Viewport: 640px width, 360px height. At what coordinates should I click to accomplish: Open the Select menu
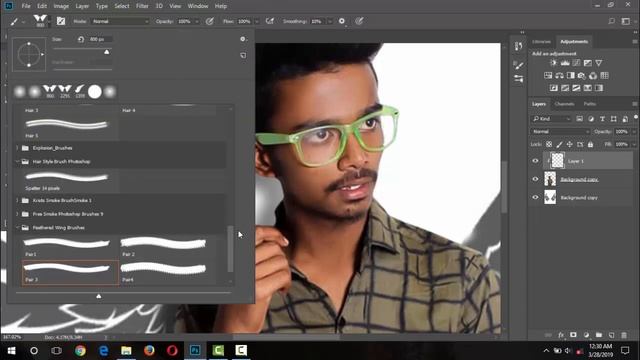pos(122,6)
